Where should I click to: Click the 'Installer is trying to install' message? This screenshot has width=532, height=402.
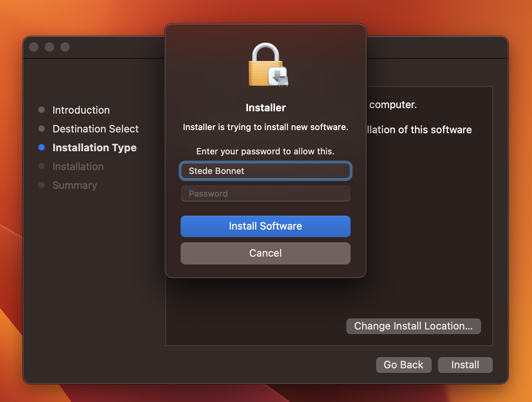coord(266,127)
